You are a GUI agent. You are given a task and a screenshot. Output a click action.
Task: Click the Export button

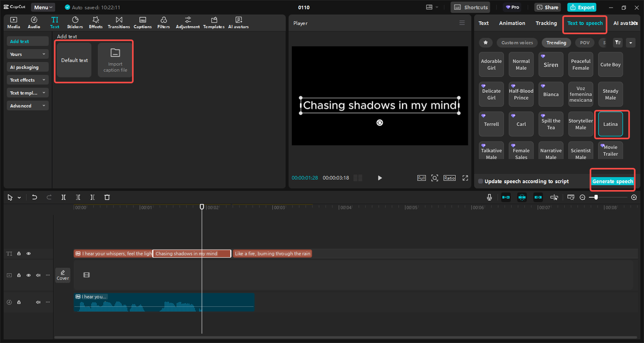coord(582,8)
